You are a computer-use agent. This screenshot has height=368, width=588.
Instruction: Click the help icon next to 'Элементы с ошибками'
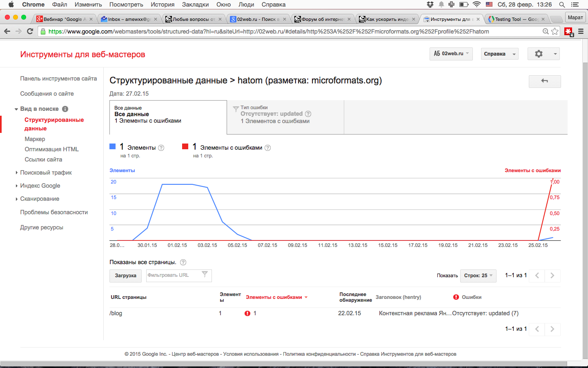click(x=268, y=148)
